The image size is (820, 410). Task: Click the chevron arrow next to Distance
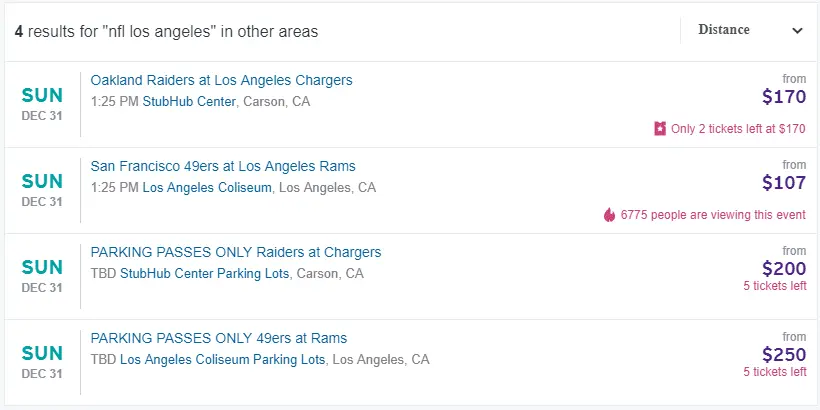(x=797, y=31)
